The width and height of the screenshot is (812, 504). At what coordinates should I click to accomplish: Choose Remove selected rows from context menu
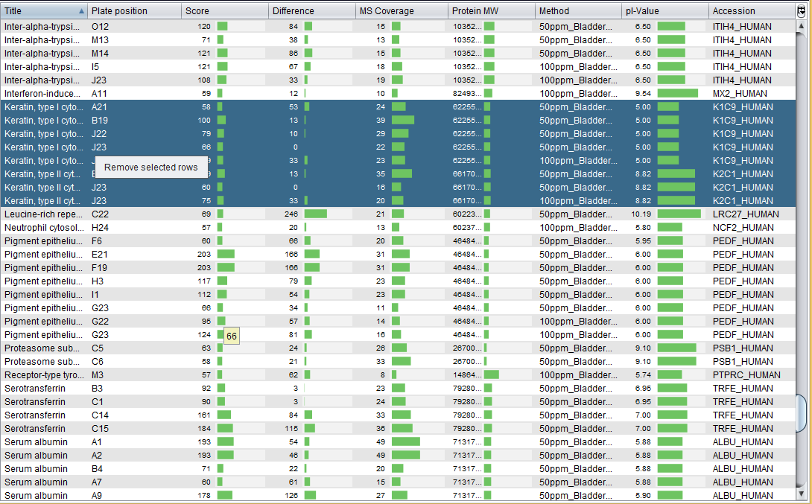tap(151, 168)
